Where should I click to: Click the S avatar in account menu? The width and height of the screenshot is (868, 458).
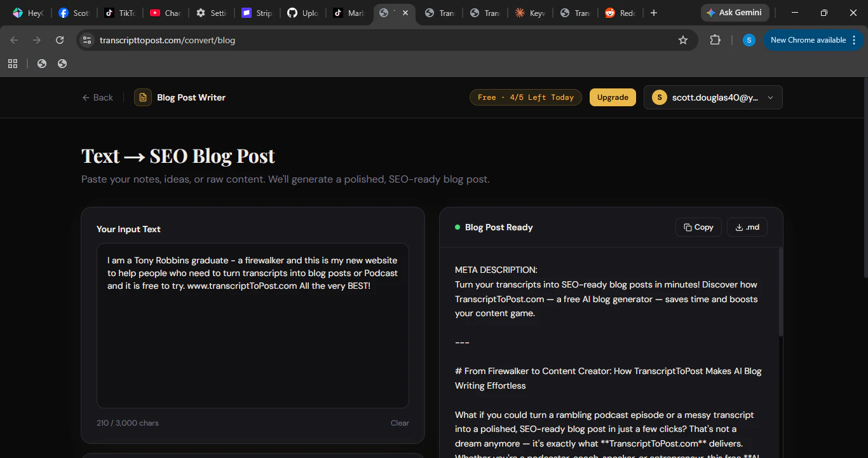pyautogui.click(x=660, y=97)
